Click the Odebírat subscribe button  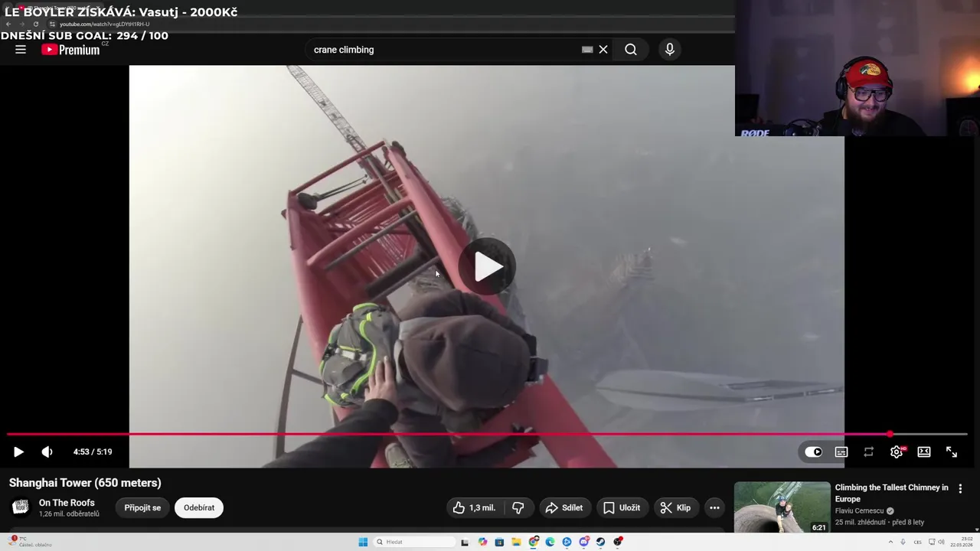199,508
